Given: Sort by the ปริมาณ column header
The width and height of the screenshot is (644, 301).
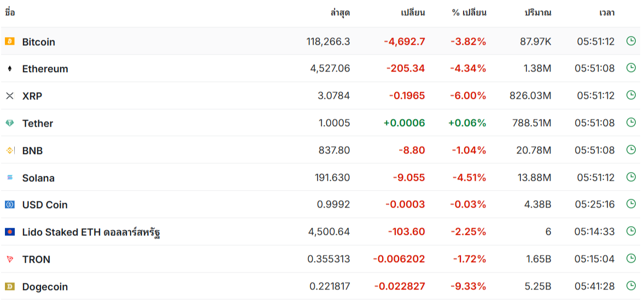Looking at the screenshot, I should [x=537, y=13].
